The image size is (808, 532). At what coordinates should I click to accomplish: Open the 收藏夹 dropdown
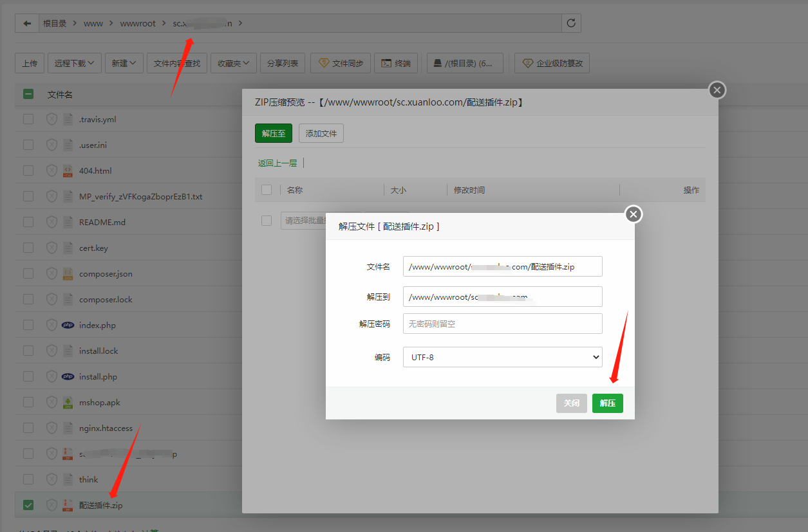coord(234,63)
